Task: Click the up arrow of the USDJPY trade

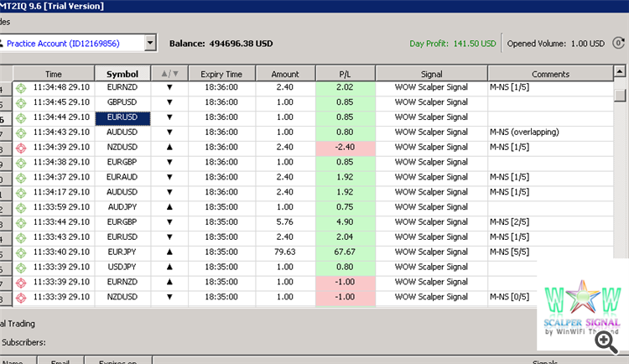Action: 169,267
